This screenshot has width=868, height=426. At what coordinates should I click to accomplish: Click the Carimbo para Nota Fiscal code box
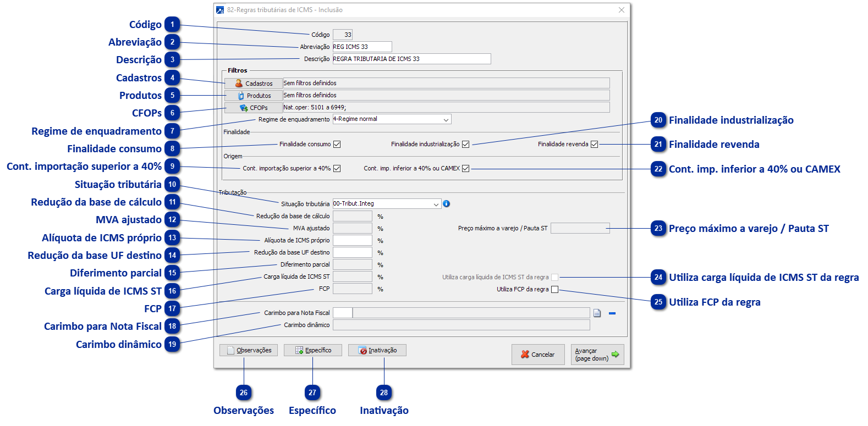[343, 313]
